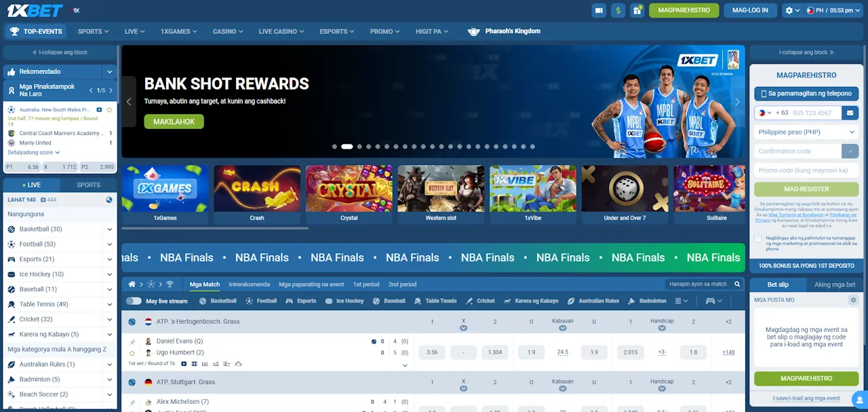Image resolution: width=868 pixels, height=412 pixels.
Task: Click the MAG-LOG IN button
Action: tap(750, 10)
